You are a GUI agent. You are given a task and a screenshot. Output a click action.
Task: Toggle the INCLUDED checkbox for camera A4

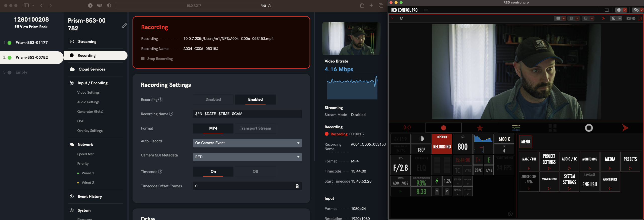(x=640, y=19)
